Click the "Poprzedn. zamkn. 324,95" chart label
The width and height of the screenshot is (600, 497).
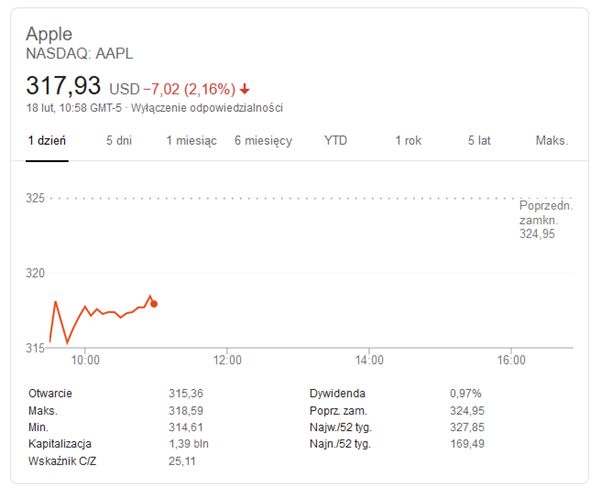click(545, 219)
